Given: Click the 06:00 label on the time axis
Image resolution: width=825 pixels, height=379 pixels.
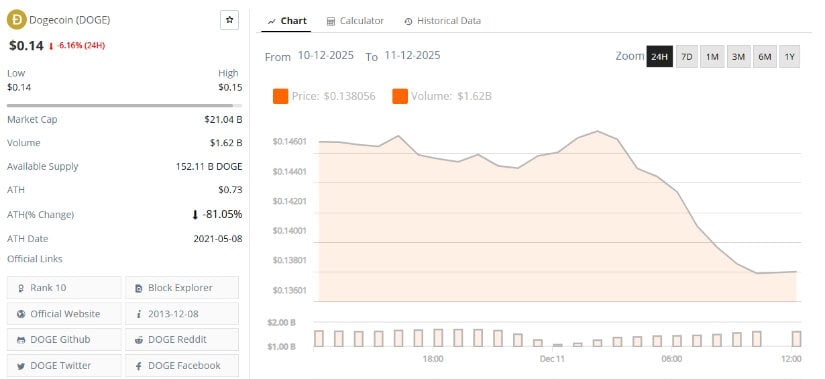Looking at the screenshot, I should pos(672,358).
